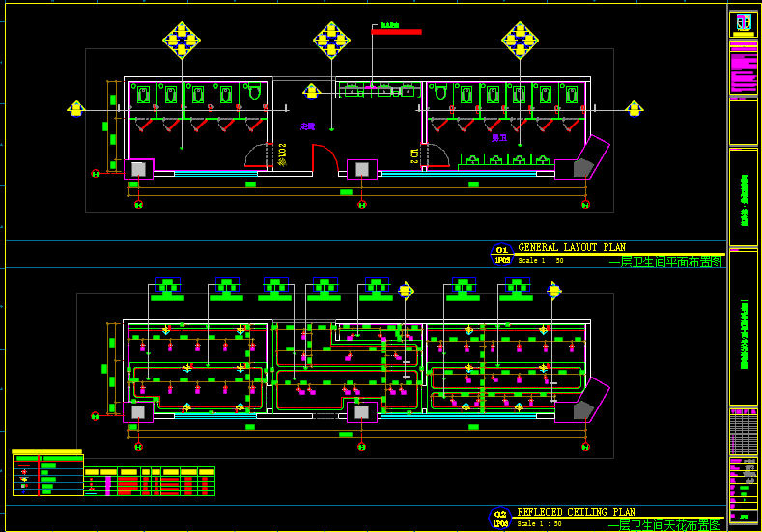The width and height of the screenshot is (762, 532).
Task: Select the yellow M02 door tag on right room
Action: click(414, 156)
